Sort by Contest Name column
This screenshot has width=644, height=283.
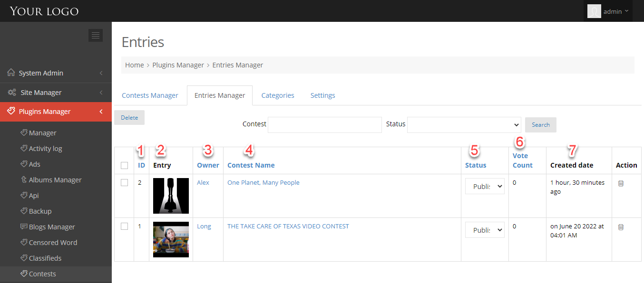[251, 165]
